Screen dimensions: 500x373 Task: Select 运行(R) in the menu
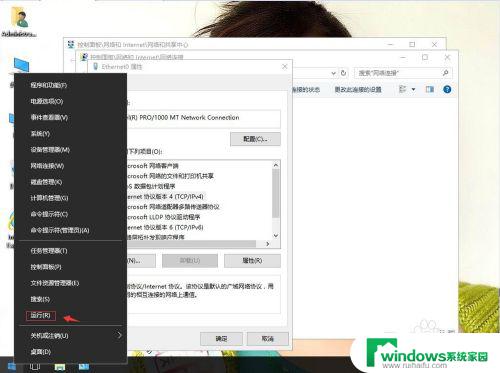tap(40, 315)
